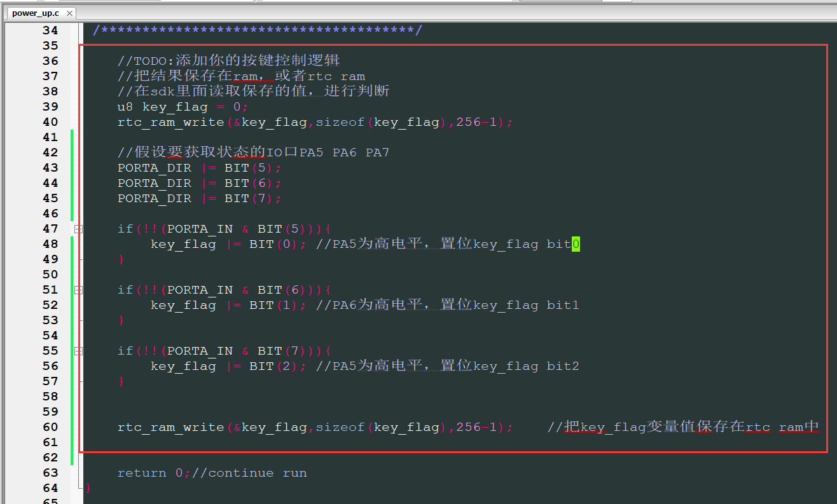Image resolution: width=837 pixels, height=504 pixels.
Task: Click 'PORTA_DIR |= BIT(5);' statement
Action: [x=199, y=168]
